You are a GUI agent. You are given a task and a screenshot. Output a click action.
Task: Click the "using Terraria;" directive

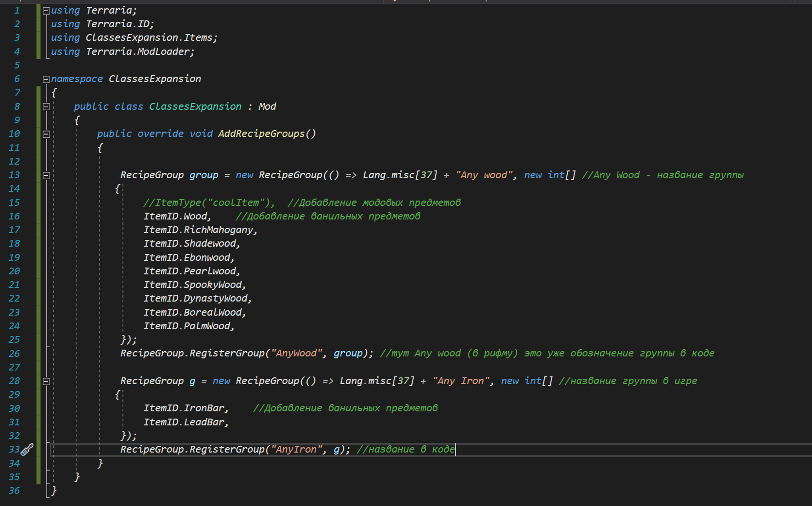pyautogui.click(x=94, y=10)
